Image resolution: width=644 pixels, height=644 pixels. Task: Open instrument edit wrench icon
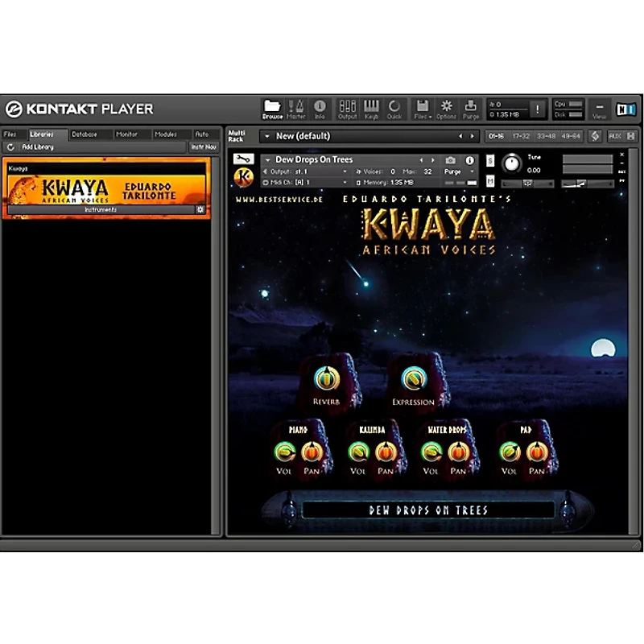tap(244, 159)
